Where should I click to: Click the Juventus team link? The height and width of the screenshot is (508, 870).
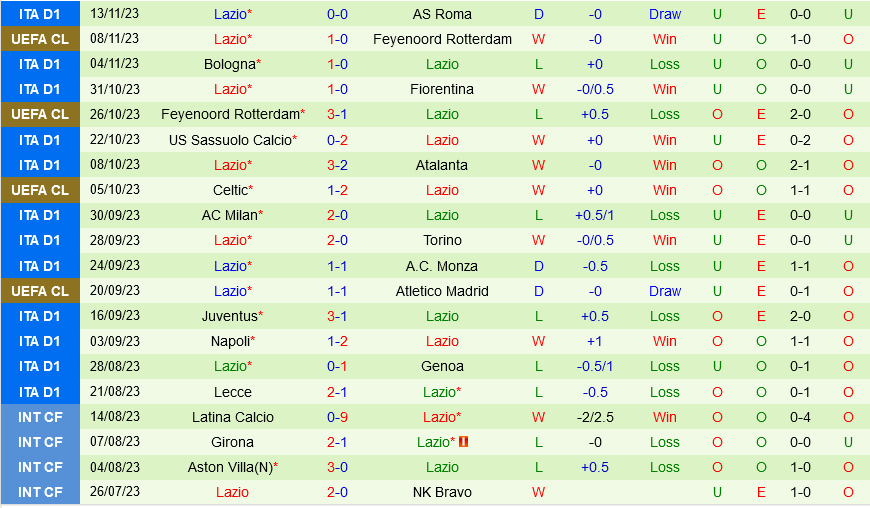[x=232, y=316]
